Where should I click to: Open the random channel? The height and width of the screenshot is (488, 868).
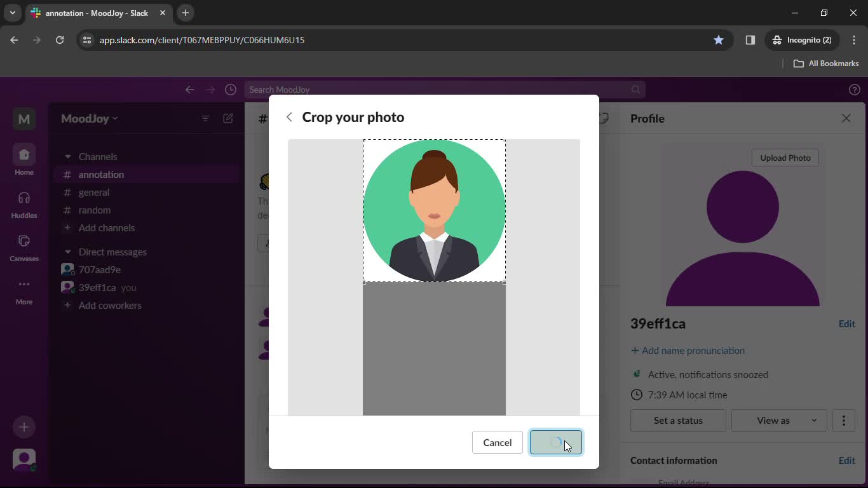point(147,210)
